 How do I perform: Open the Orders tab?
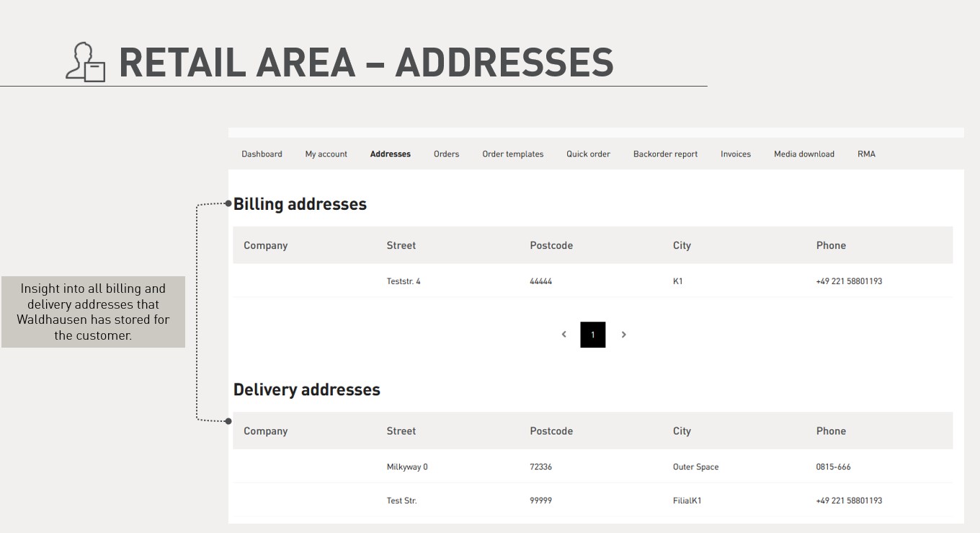(446, 154)
